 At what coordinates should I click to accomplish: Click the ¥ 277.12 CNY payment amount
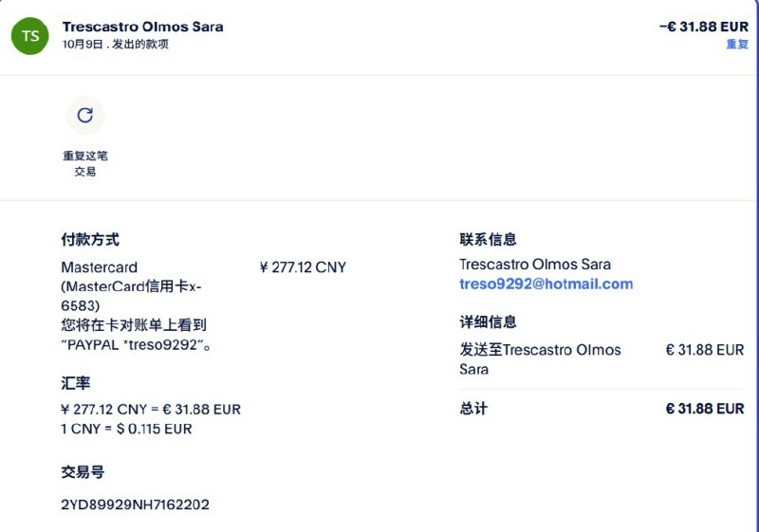tap(303, 267)
